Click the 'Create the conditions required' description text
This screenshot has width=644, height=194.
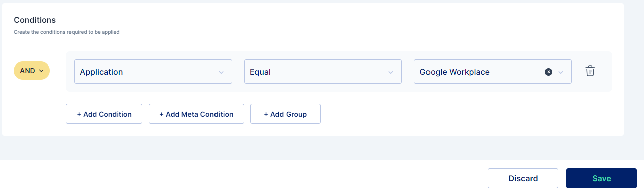[66, 32]
